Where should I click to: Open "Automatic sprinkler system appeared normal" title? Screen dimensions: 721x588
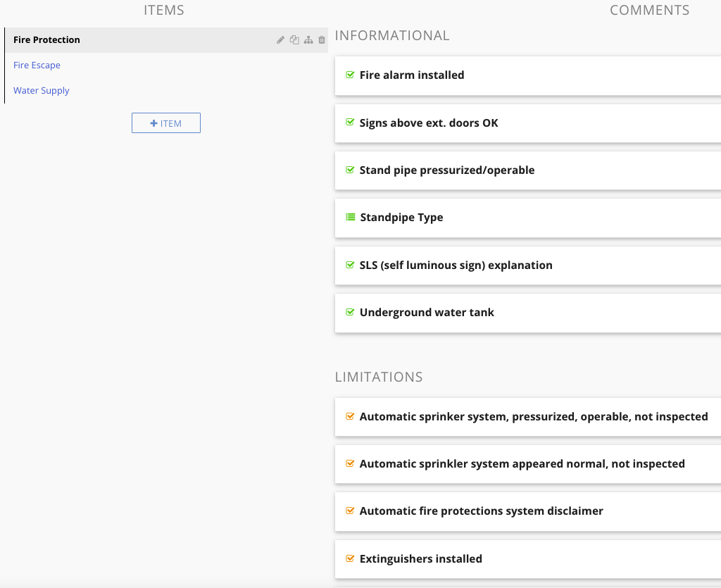(x=522, y=464)
